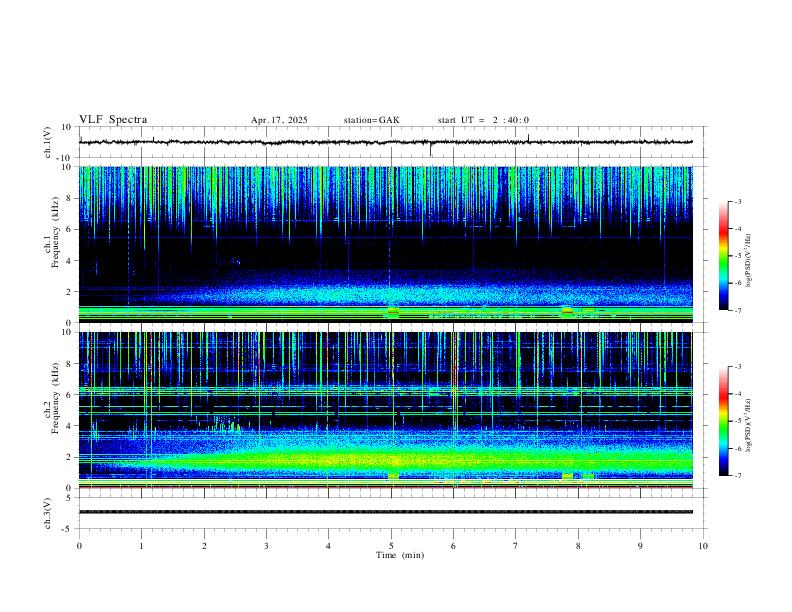Click the ch.2 color bar label 'log(PSD)(V²/Hz)'
Screen dimensions: 792x612
coord(748,425)
